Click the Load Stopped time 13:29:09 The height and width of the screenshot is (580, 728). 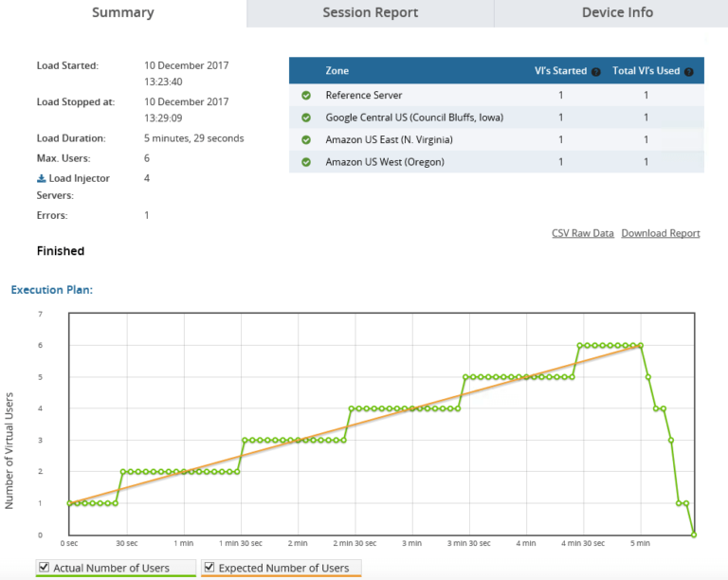(x=163, y=118)
